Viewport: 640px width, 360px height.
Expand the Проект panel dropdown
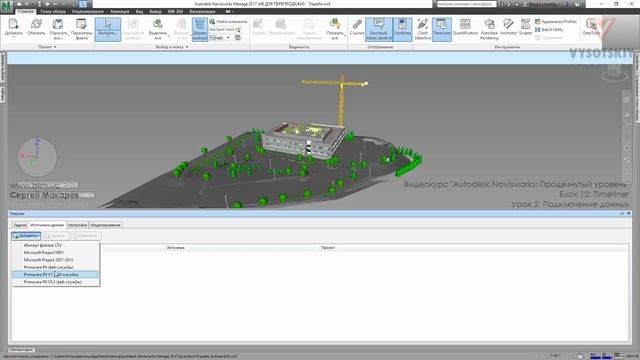[x=47, y=47]
